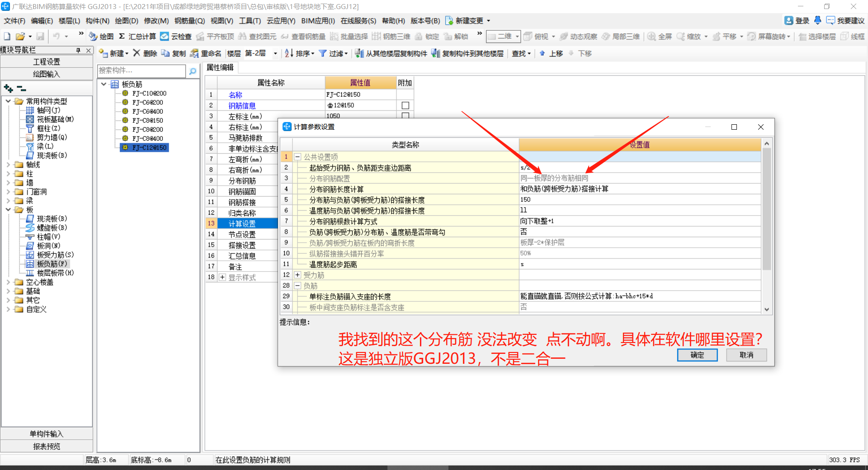Expand the 基础 folder in navigation
Viewport: 868px width, 470px height.
[8, 291]
